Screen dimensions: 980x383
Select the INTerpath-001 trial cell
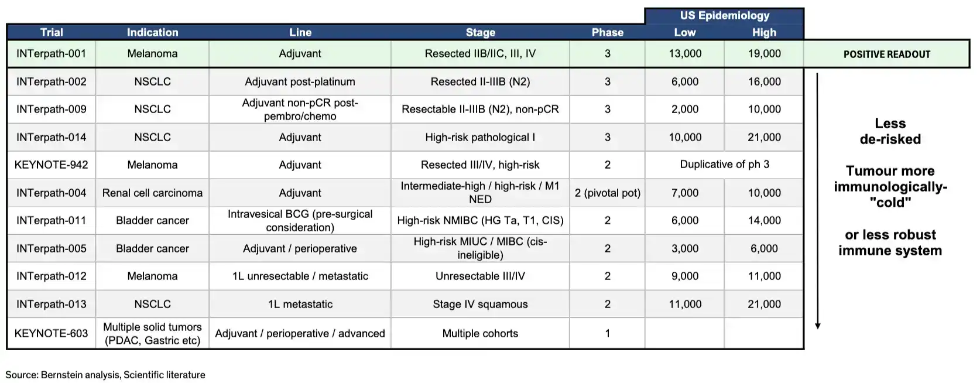[x=52, y=53]
